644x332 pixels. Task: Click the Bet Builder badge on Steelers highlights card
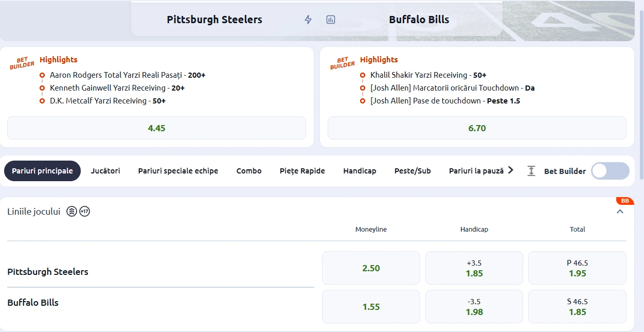(x=21, y=62)
